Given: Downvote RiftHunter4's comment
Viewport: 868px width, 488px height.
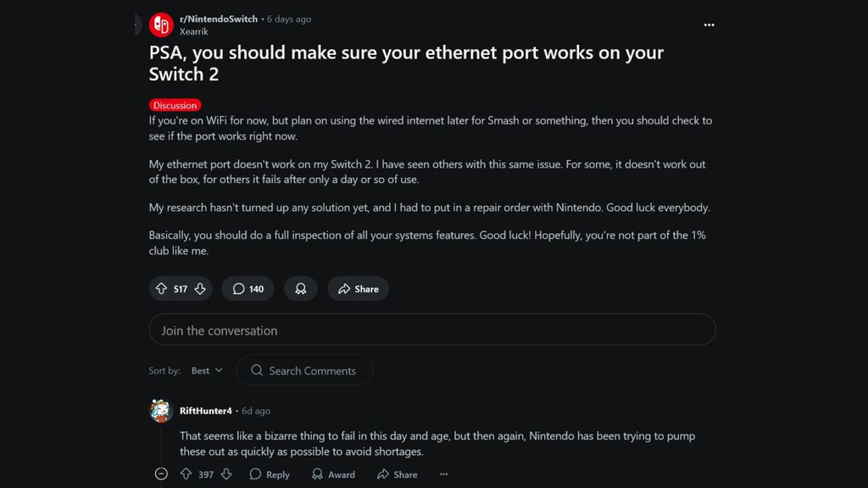Looking at the screenshot, I should [226, 474].
